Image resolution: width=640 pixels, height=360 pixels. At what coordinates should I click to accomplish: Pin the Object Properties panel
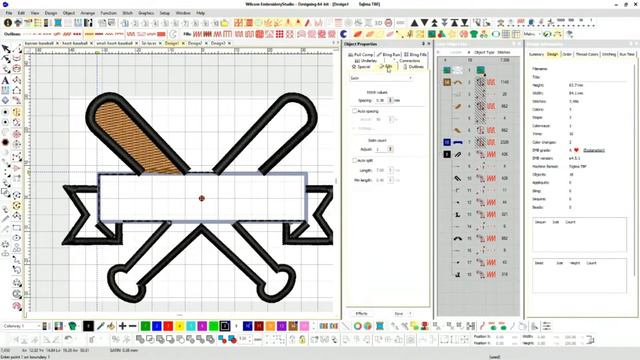[x=423, y=44]
